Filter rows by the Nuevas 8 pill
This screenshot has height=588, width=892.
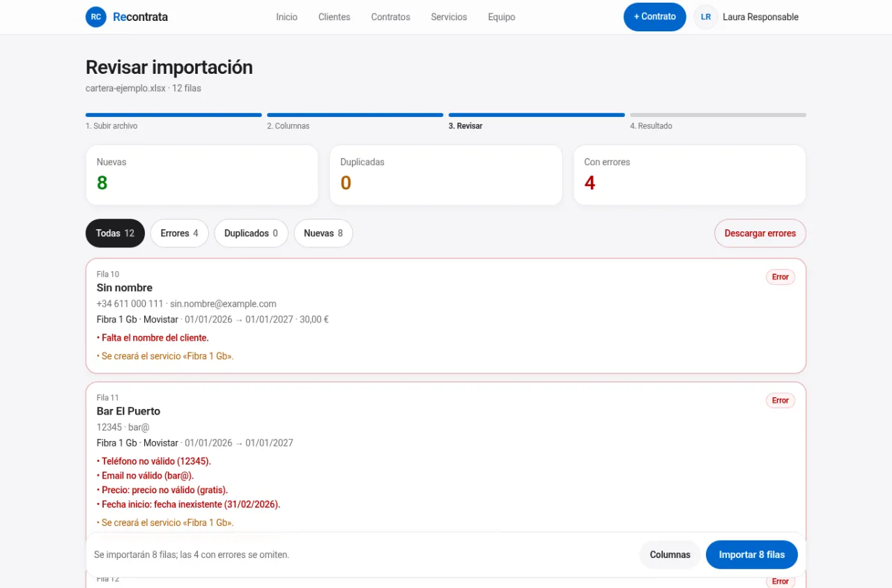[323, 233]
